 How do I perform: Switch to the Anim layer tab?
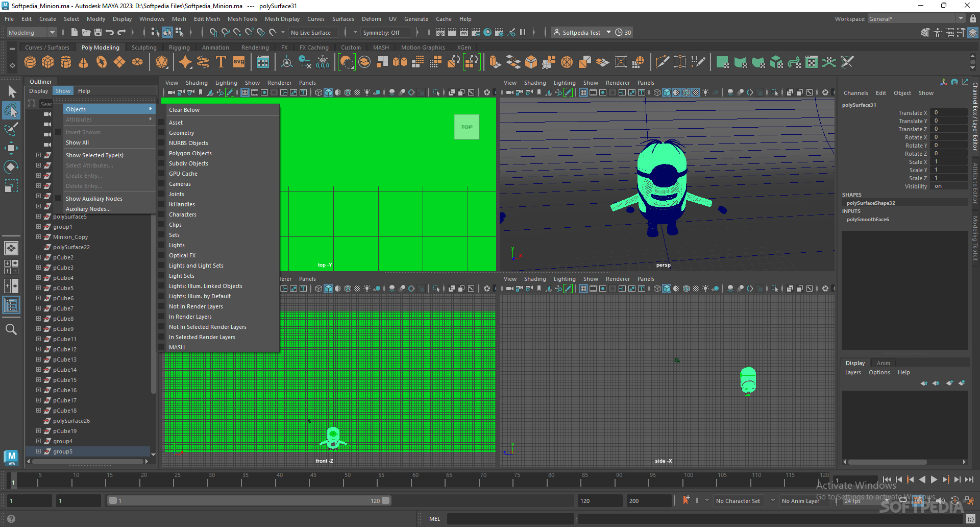point(883,363)
